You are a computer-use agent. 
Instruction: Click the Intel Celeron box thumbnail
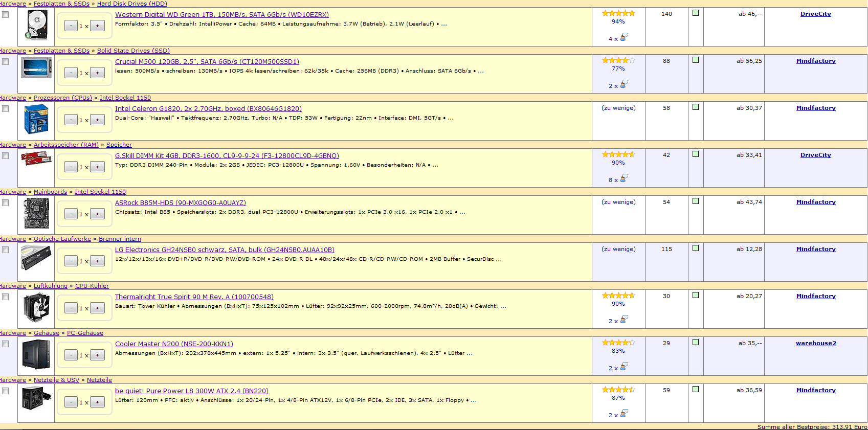pos(36,119)
